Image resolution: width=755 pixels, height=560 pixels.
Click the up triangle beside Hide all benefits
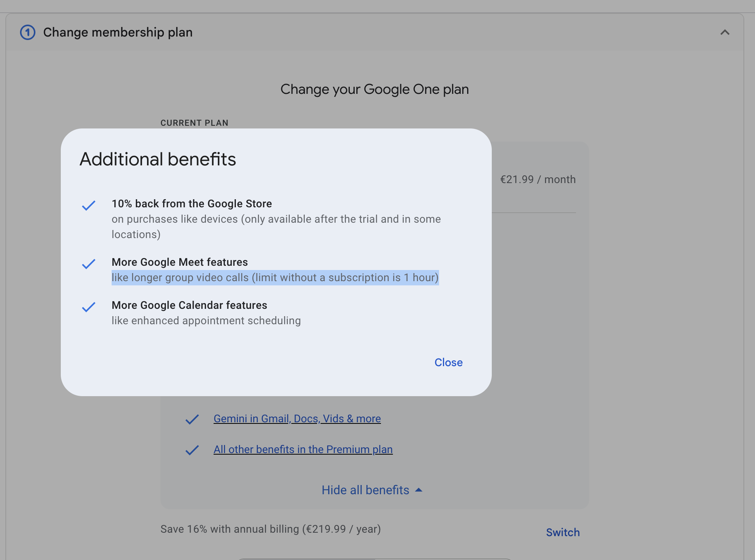pyautogui.click(x=419, y=490)
